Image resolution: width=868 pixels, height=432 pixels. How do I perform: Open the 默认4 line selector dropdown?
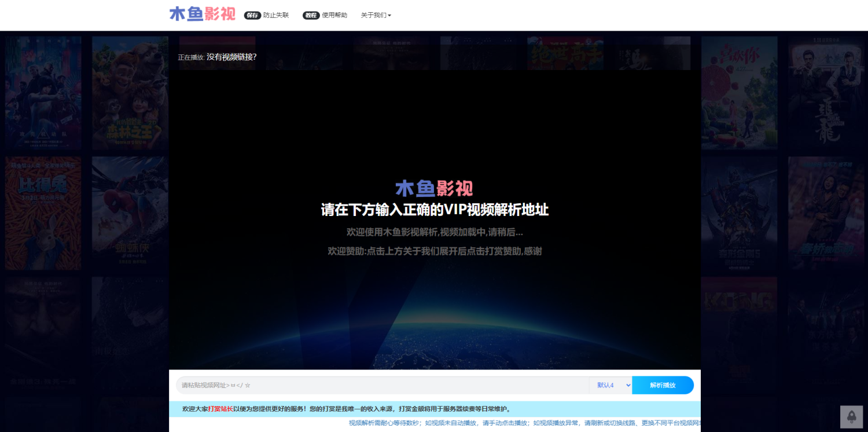(x=610, y=385)
